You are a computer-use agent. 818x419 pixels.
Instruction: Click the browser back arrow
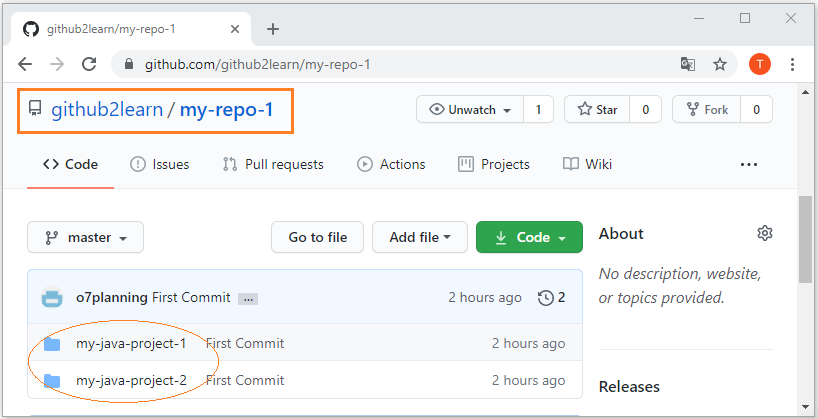pos(25,64)
